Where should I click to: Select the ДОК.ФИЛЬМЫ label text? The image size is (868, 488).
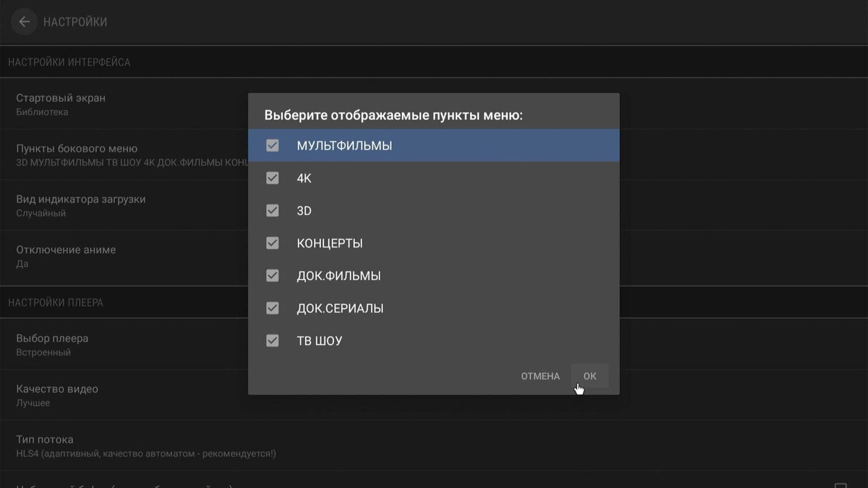[338, 276]
